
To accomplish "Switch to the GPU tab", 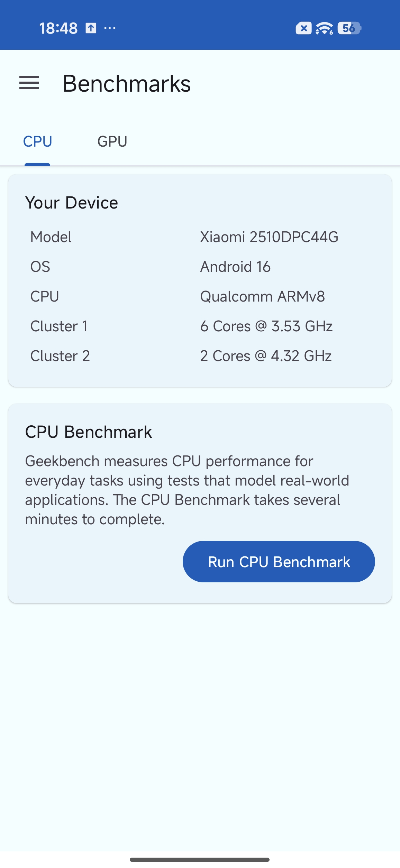I will [x=112, y=141].
